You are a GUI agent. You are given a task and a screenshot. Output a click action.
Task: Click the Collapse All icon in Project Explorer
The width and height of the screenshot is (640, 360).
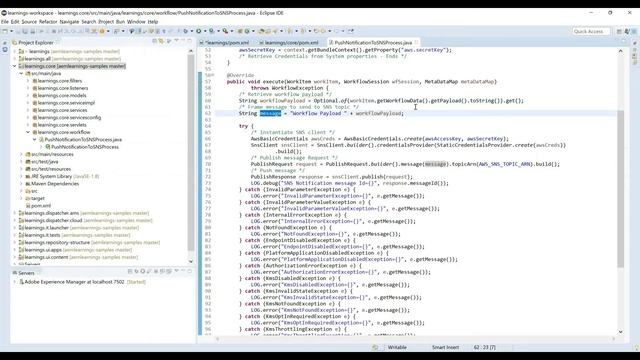pos(155,41)
